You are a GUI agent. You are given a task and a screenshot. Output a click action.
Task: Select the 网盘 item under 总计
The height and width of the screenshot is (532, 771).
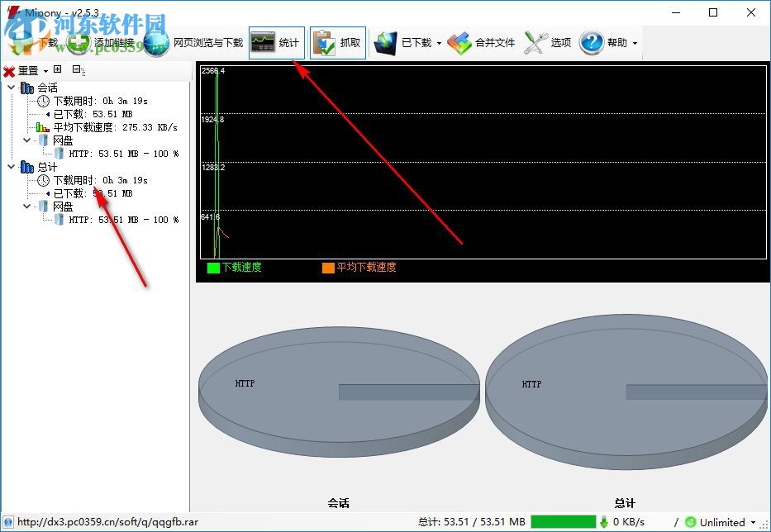point(63,207)
